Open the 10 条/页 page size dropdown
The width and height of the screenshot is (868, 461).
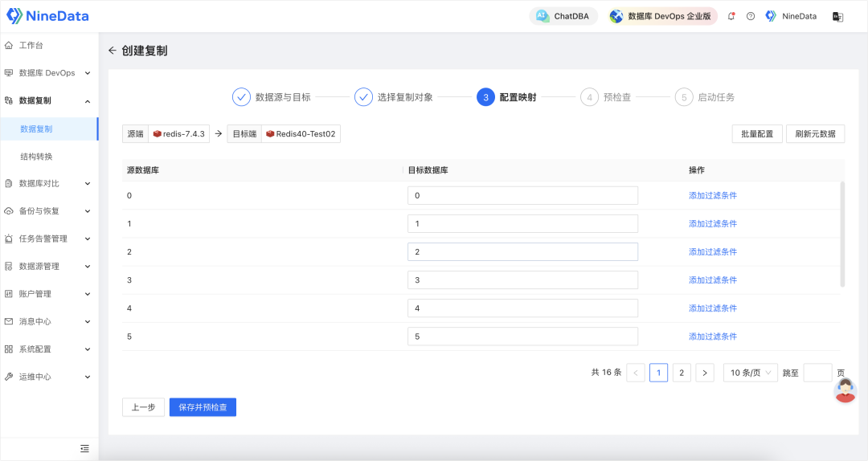[x=750, y=373]
